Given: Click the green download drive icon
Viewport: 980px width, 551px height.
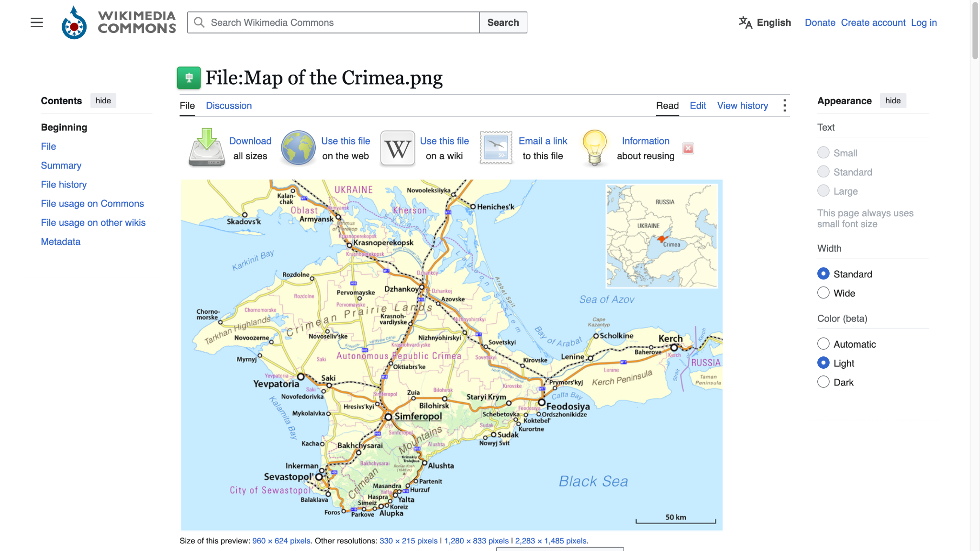Looking at the screenshot, I should (x=206, y=148).
